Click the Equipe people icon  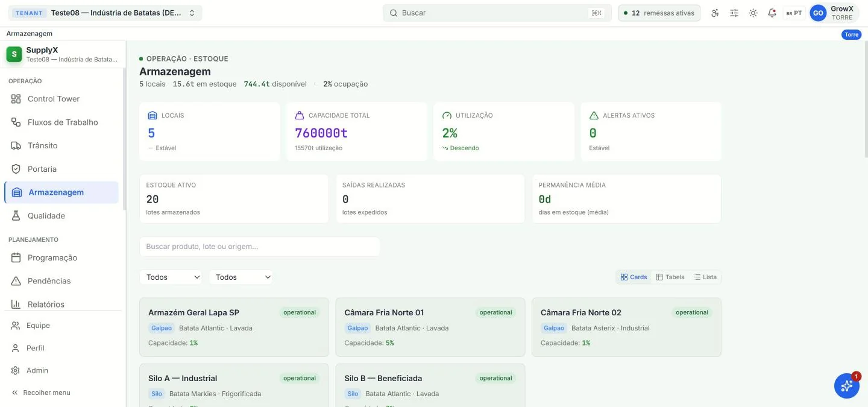(16, 326)
